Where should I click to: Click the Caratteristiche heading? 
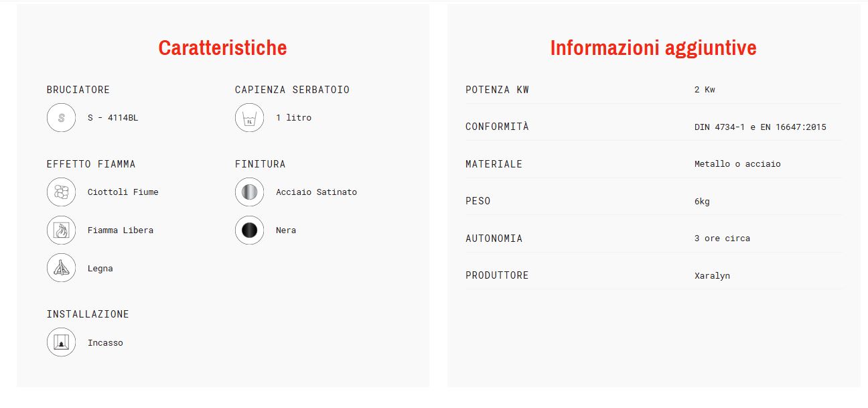222,48
